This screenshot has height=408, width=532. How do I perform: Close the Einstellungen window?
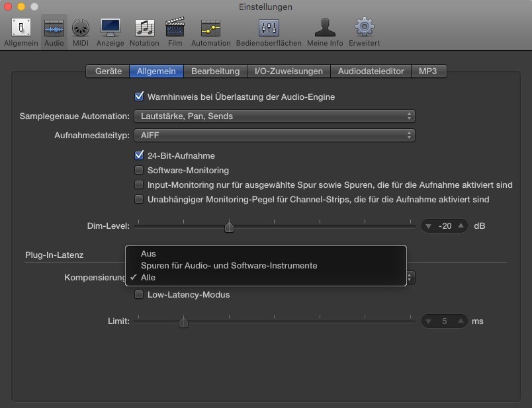coord(8,7)
